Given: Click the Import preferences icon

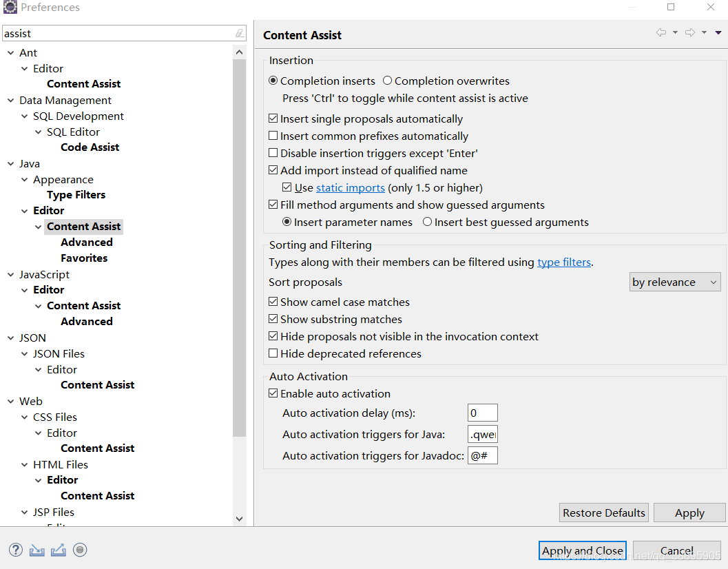Looking at the screenshot, I should [37, 550].
